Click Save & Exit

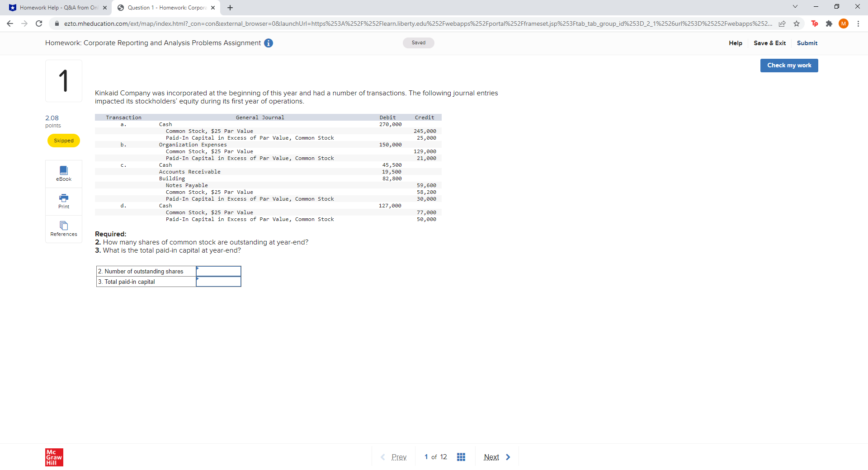pos(769,43)
